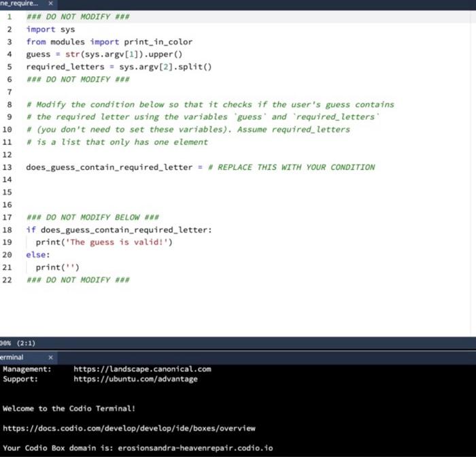The image size is (476, 457).
Task: Click the 'Support:' label in terminal
Action: tap(20, 379)
